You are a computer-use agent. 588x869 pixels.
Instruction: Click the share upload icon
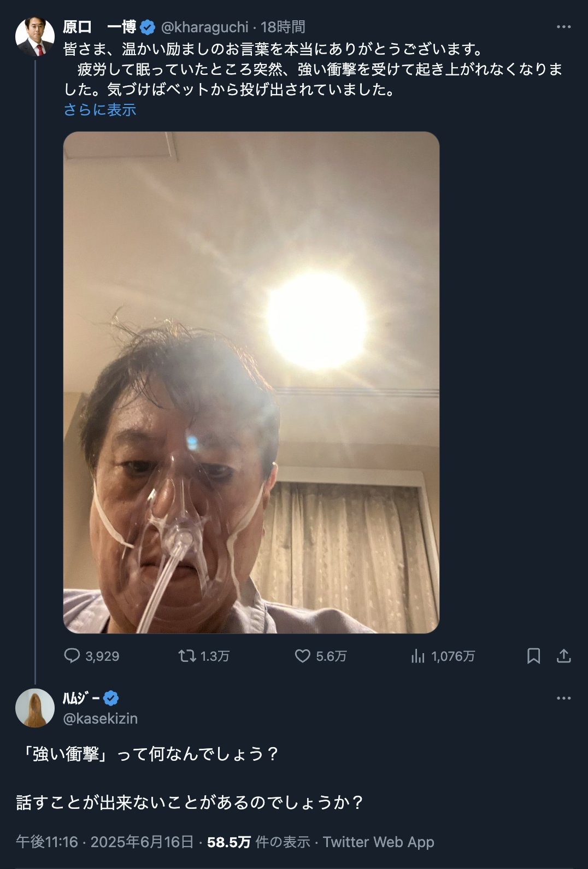(x=563, y=655)
